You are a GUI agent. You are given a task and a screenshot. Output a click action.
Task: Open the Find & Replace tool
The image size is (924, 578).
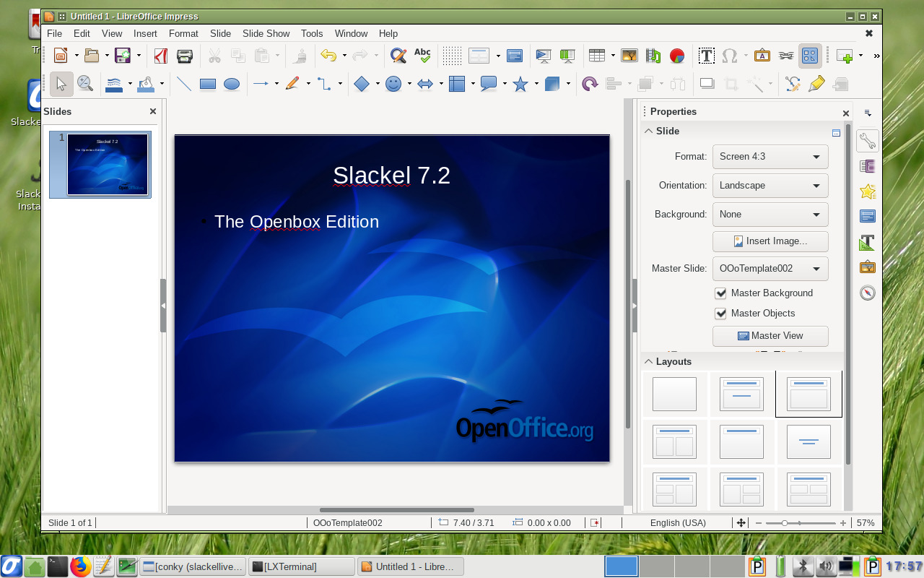pos(398,56)
